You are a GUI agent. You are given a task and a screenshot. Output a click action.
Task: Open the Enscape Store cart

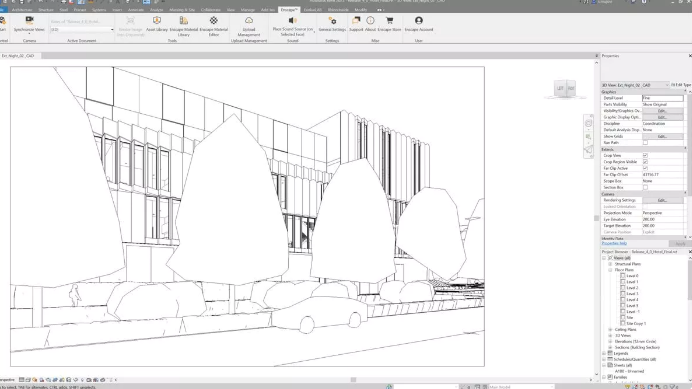click(x=389, y=20)
